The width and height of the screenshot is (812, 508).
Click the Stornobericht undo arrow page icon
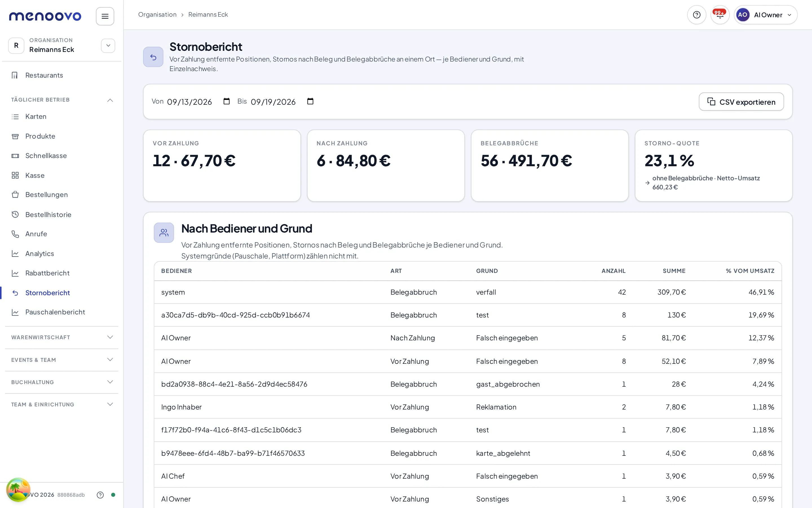153,57
